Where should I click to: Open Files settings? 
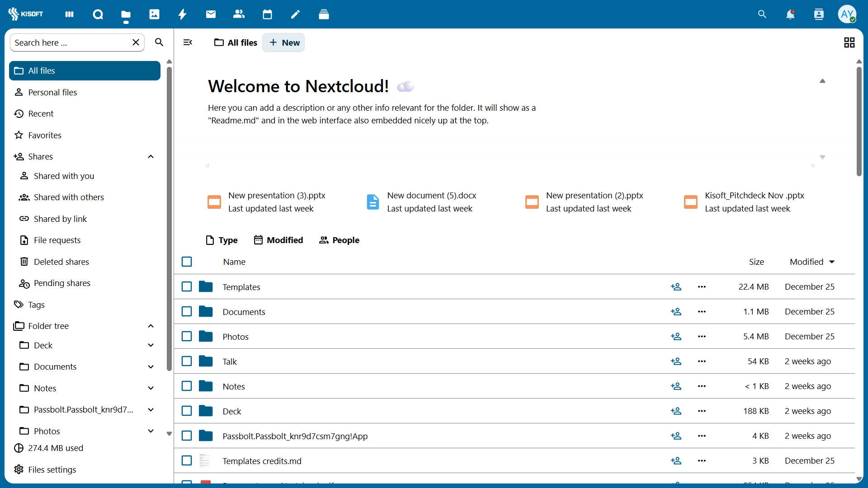[x=85, y=470]
